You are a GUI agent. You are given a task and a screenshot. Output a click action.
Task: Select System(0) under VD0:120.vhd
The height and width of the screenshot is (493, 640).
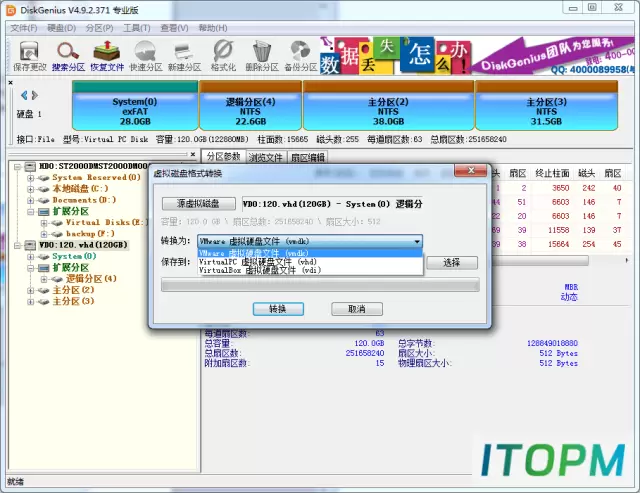click(x=74, y=256)
